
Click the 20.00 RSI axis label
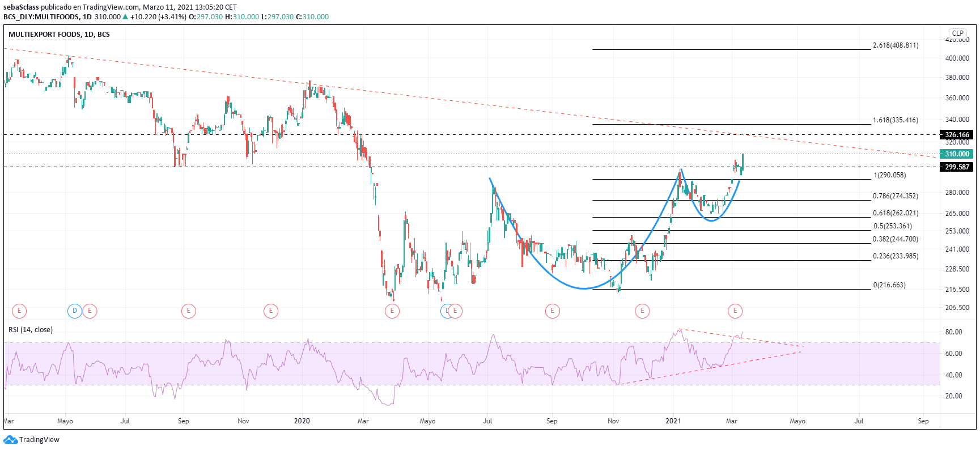click(954, 396)
